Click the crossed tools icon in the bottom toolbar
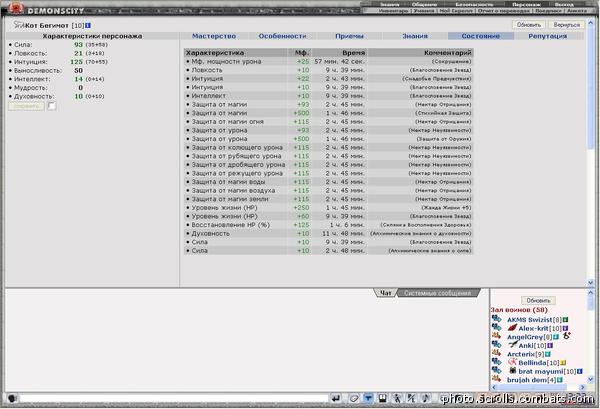Viewport: 600px width, 409px height. [x=411, y=398]
